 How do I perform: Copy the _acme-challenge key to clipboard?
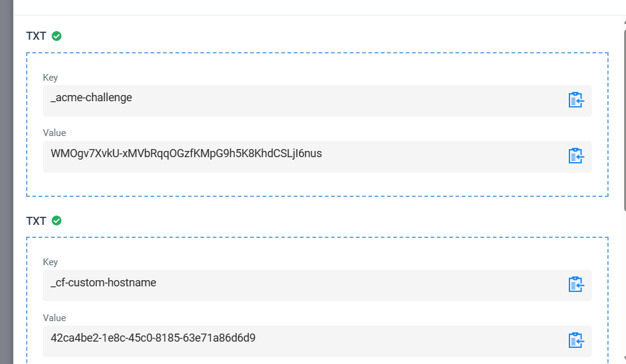(576, 100)
